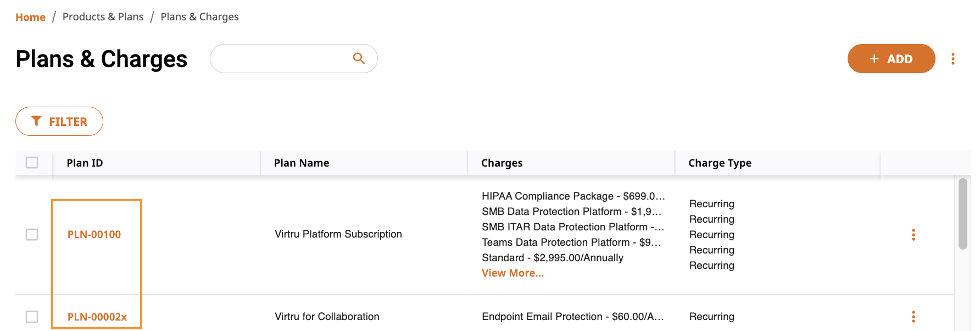Screen dimensions: 980x331
Task: Toggle the select-all checkbox in table header
Action: 32,163
